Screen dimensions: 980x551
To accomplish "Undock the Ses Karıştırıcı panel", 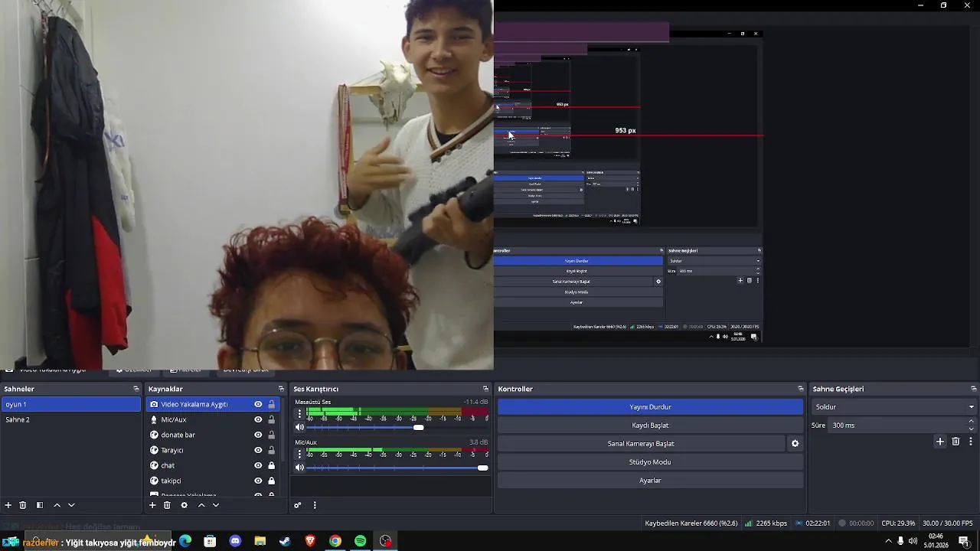I will click(485, 389).
